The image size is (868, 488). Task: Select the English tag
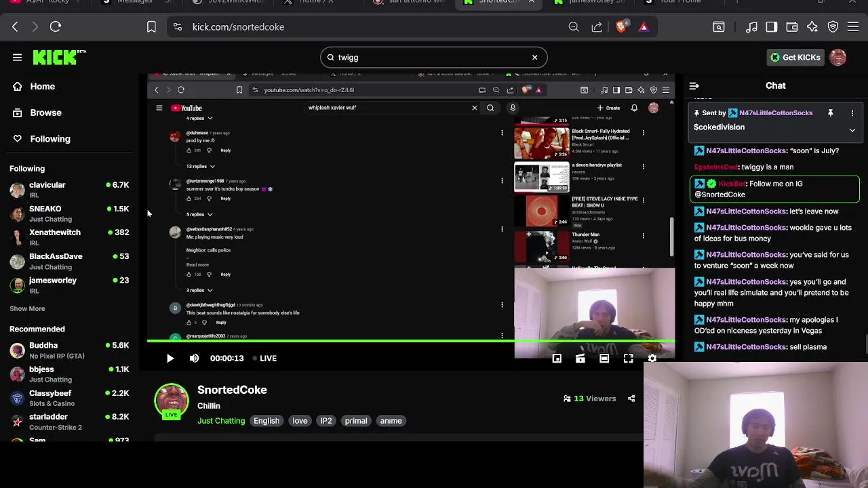(x=267, y=421)
